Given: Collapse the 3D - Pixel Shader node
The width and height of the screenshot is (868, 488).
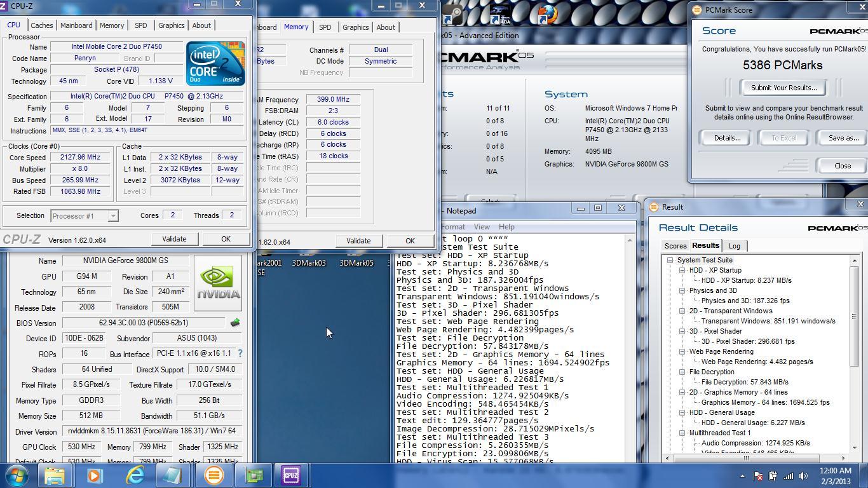Looking at the screenshot, I should click(x=682, y=331).
